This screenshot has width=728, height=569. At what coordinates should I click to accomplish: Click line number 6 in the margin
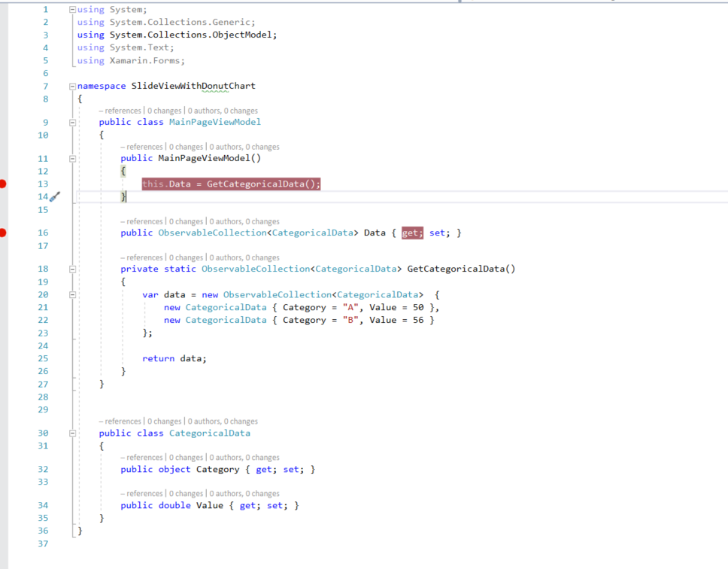tap(45, 74)
